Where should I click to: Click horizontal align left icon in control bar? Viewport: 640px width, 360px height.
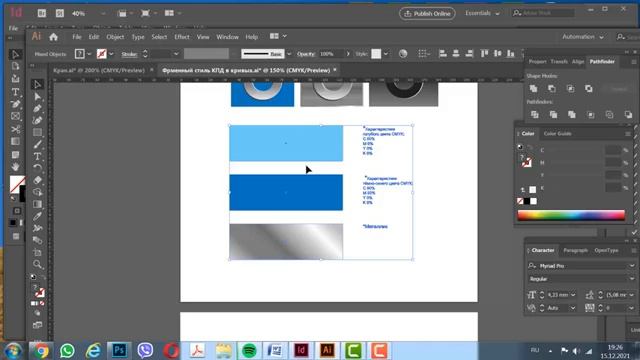[443, 53]
